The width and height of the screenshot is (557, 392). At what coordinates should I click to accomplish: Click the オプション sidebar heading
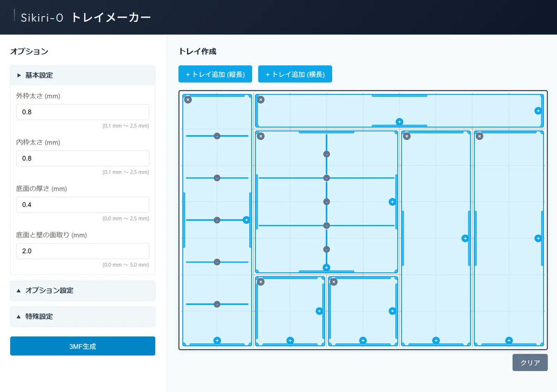[29, 51]
